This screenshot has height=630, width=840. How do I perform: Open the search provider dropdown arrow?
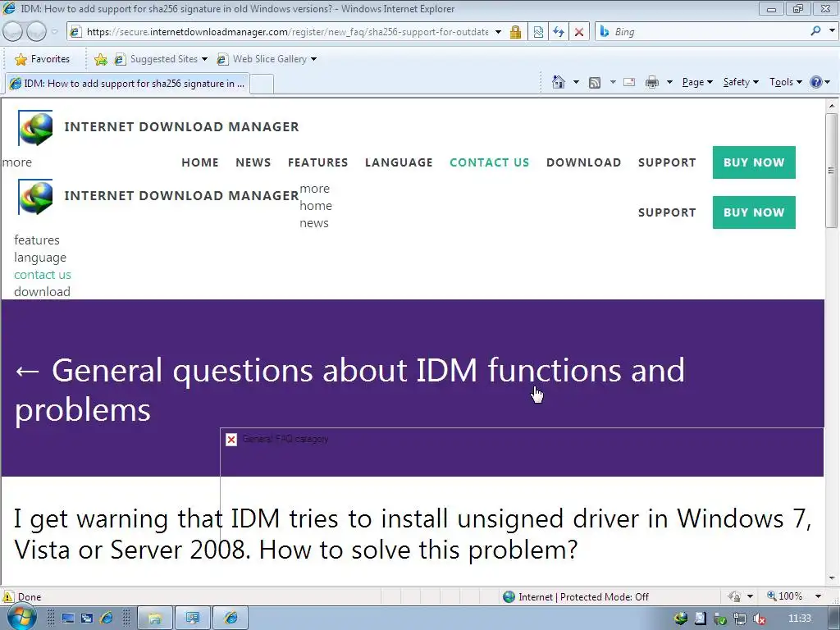[832, 31]
